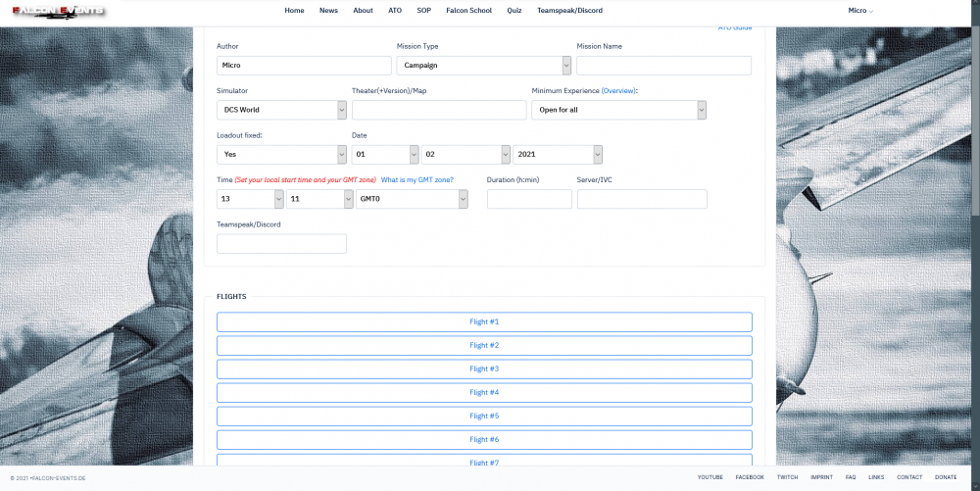980x491 pixels.
Task: Open the YouTube footer link
Action: tap(710, 477)
